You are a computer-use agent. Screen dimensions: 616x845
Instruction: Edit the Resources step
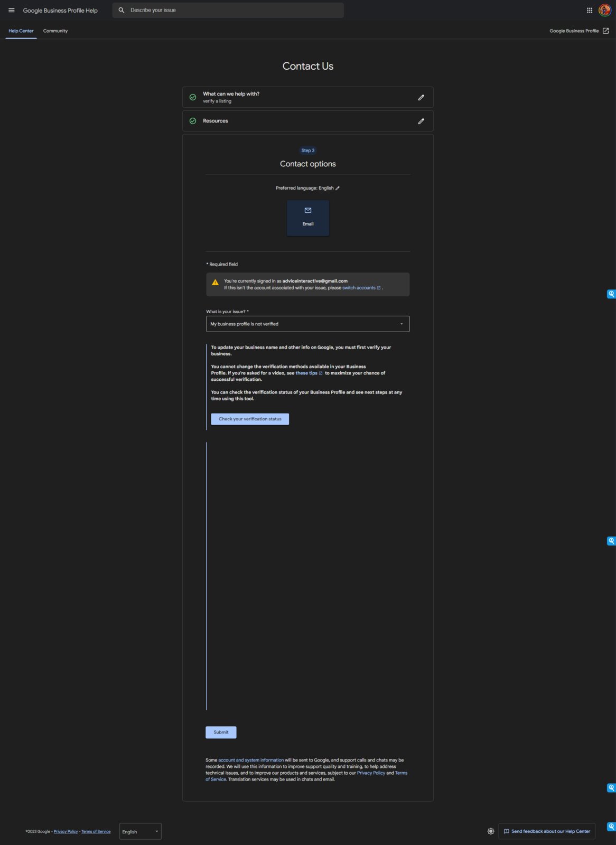pos(421,121)
